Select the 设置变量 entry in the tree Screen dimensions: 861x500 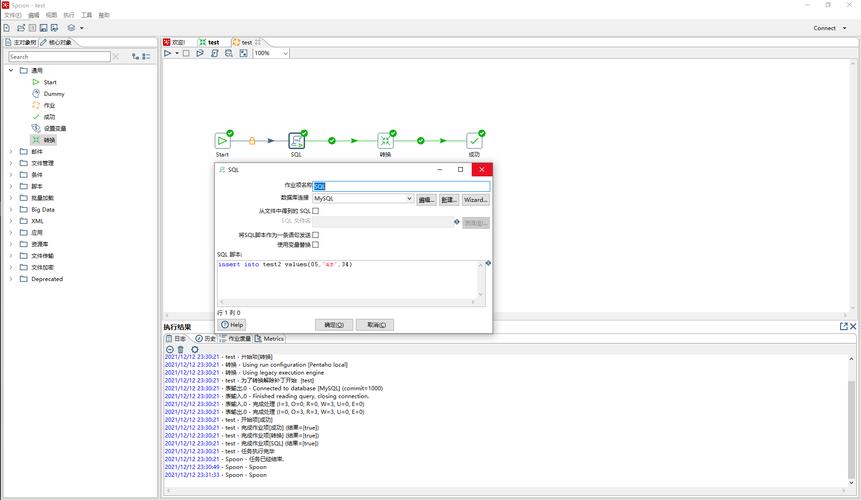click(x=49, y=128)
